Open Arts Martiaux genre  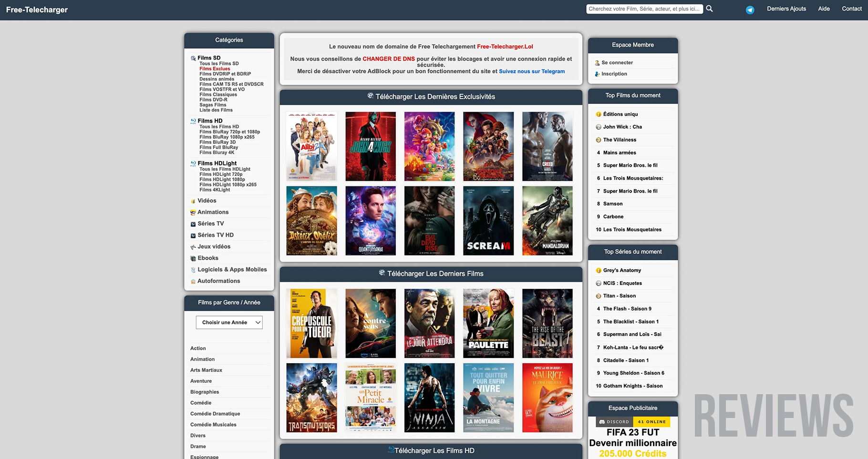click(x=206, y=370)
